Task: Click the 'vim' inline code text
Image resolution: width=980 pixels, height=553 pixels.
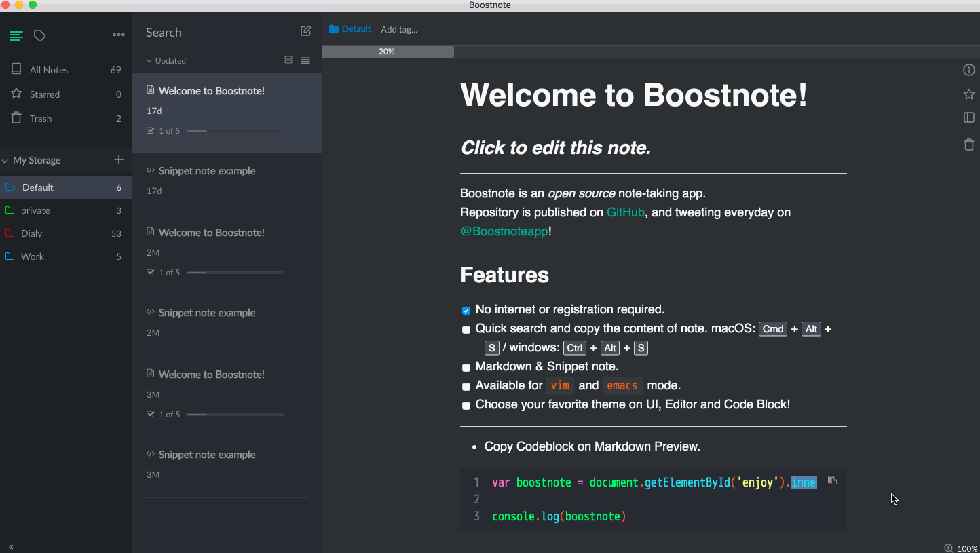Action: click(x=560, y=385)
